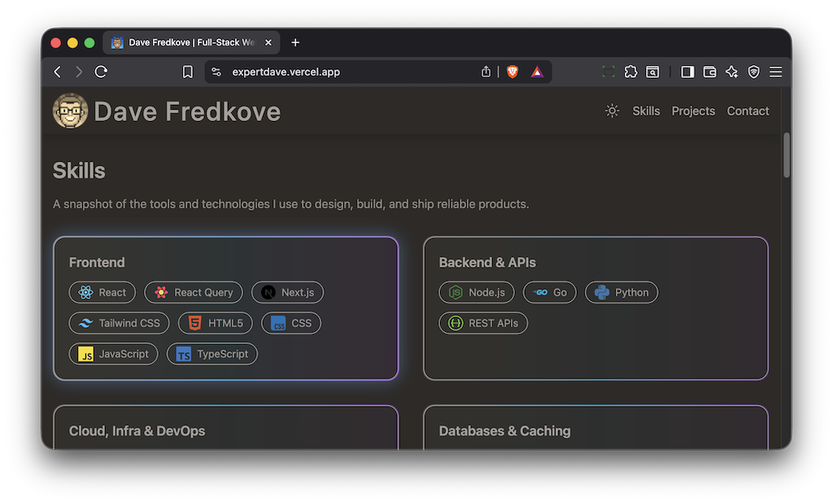Click the Python skill badge
This screenshot has width=833, height=504.
(x=621, y=292)
